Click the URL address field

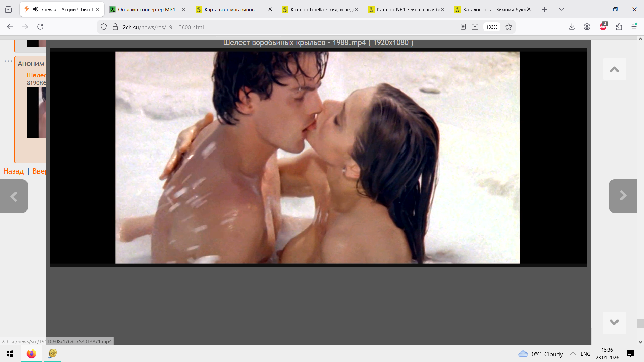click(268, 27)
